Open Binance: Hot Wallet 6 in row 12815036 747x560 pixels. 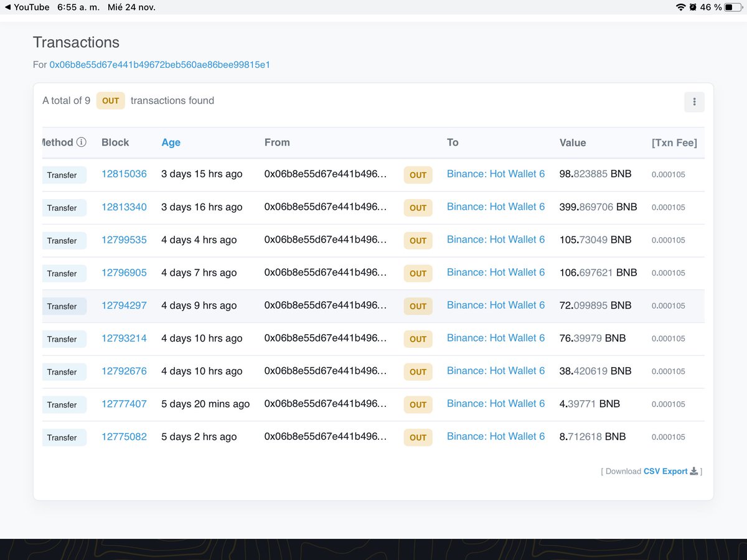pos(496,174)
